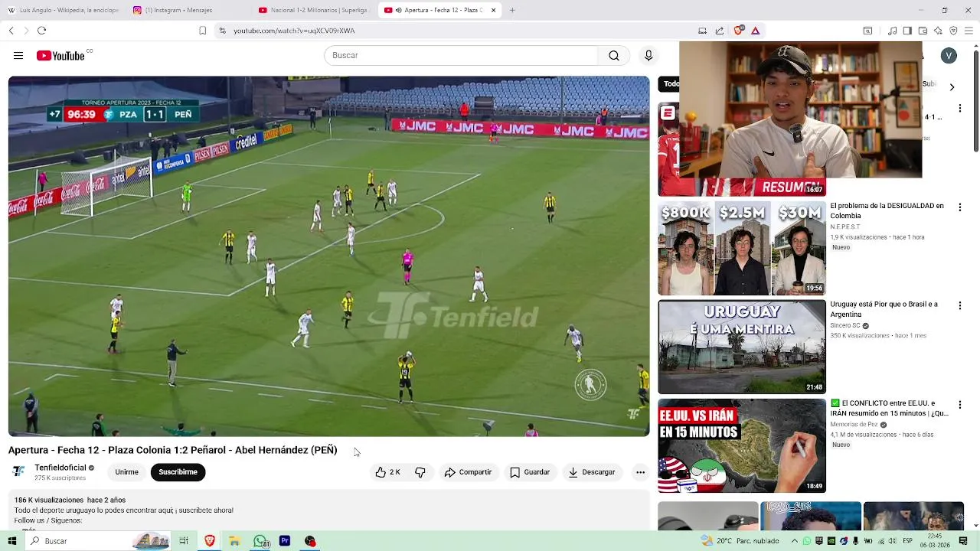The image size is (980, 551).
Task: Open Leo AI sparkle icon
Action: tap(938, 31)
